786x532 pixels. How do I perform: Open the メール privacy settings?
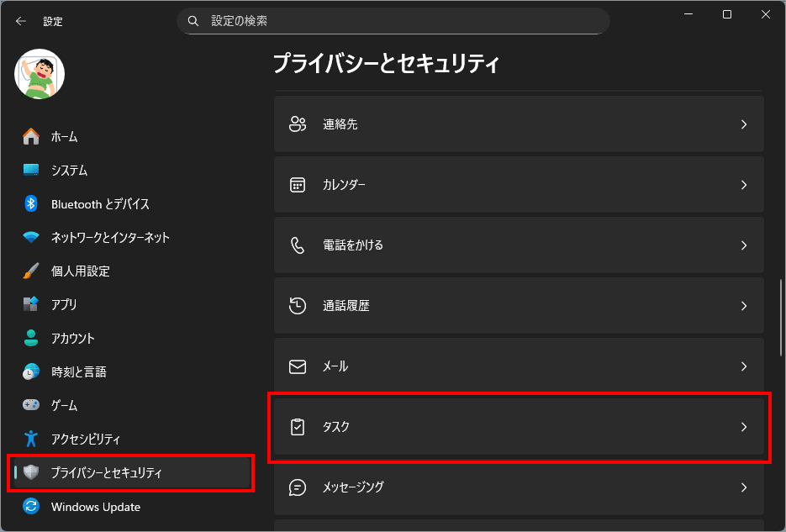click(x=519, y=366)
